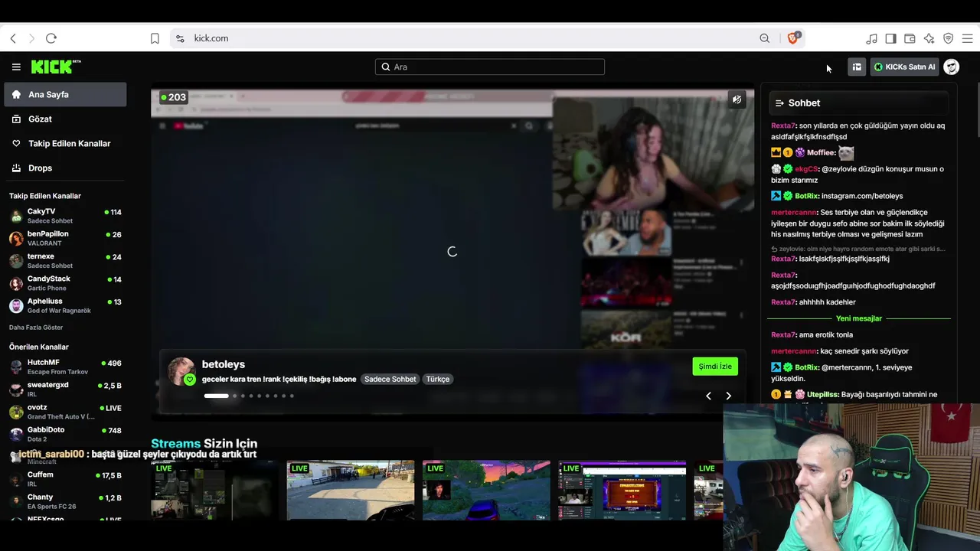Bookmark this page with the bookmark icon

(x=155, y=38)
